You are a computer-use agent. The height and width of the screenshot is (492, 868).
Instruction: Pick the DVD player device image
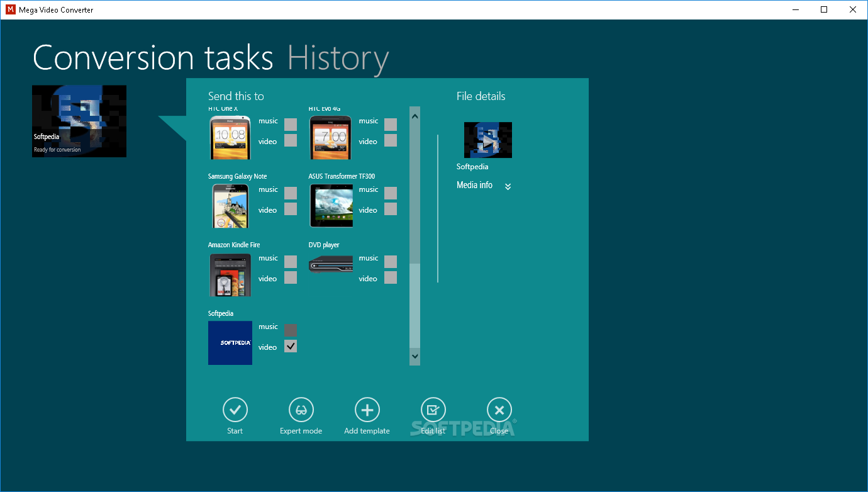[x=330, y=264]
